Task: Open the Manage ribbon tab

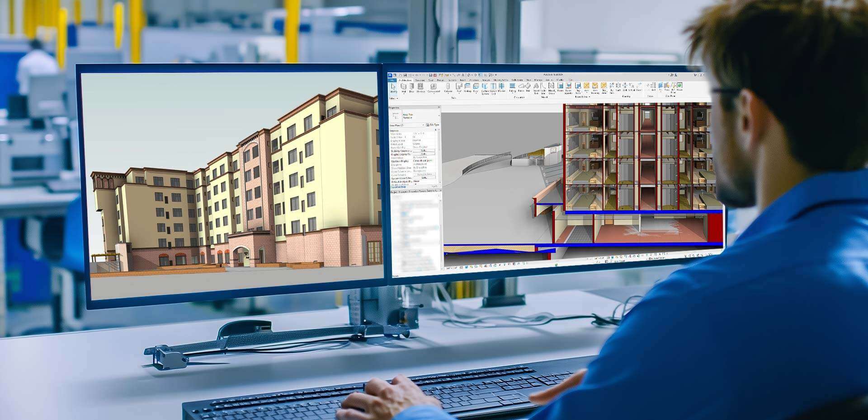Action: (538, 80)
